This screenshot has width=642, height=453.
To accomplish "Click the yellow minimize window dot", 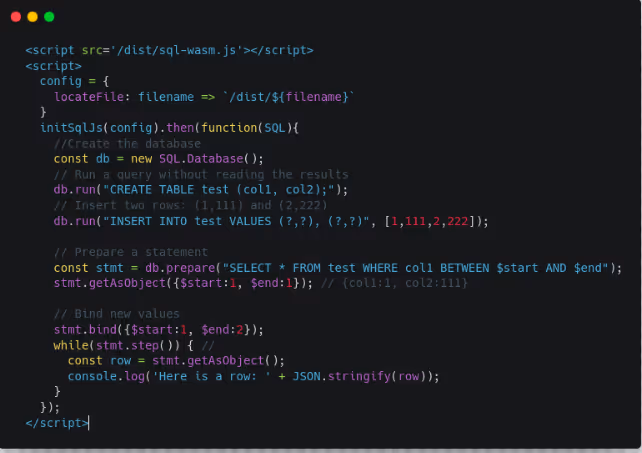I will [32, 17].
